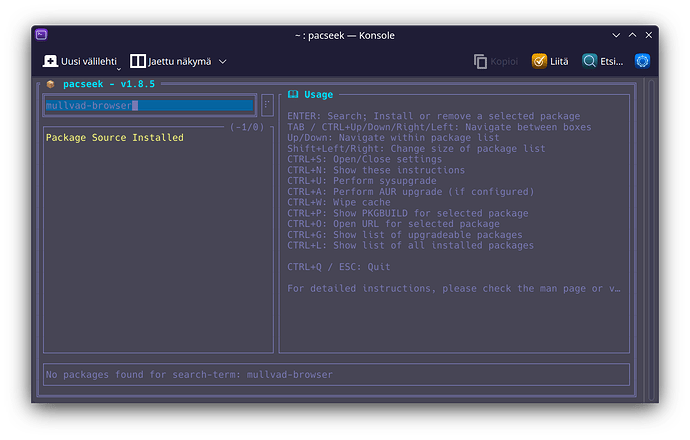Close the Konsole window
The image size is (690, 440).
649,35
